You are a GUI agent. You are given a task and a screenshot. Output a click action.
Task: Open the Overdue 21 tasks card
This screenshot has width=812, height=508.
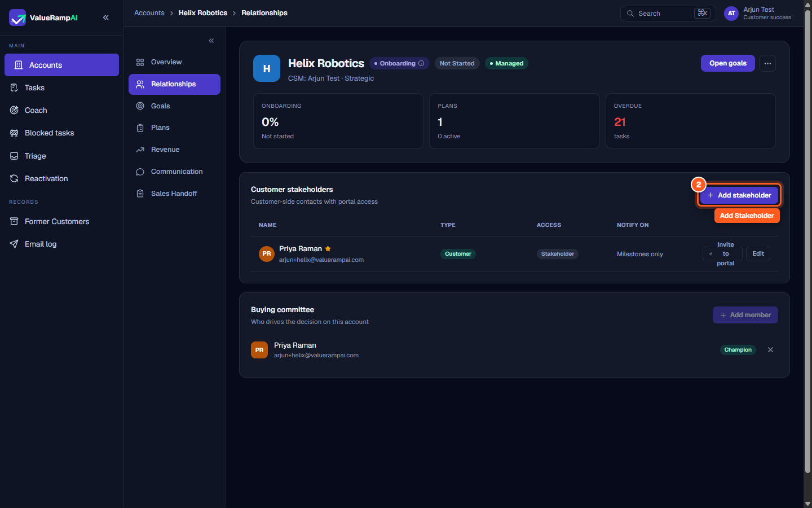tap(691, 121)
